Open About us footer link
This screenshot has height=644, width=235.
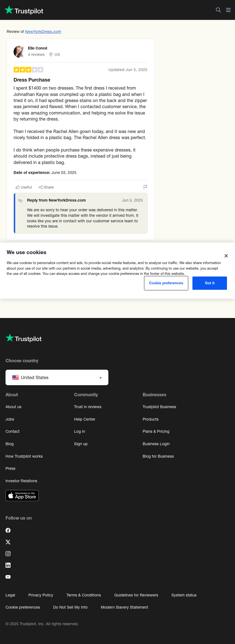[x=13, y=407]
